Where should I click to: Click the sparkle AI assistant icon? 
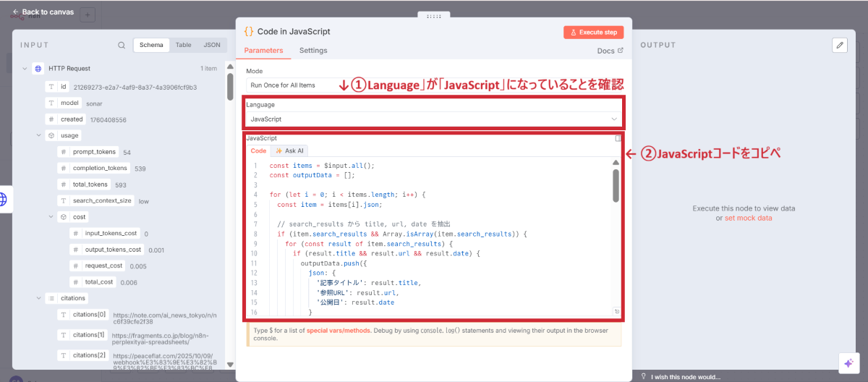tap(848, 363)
